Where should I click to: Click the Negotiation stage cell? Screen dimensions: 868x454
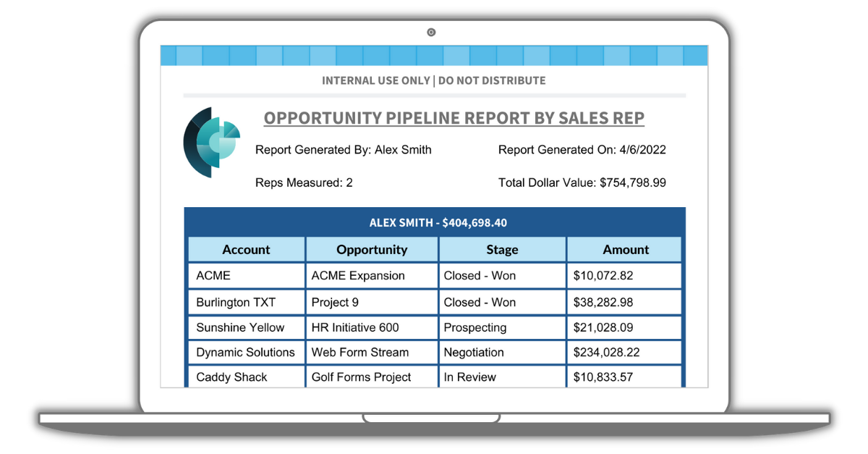[x=502, y=352]
